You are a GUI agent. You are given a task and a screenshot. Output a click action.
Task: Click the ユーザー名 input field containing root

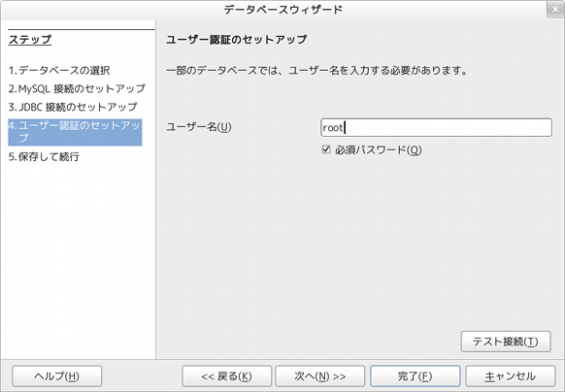[436, 127]
